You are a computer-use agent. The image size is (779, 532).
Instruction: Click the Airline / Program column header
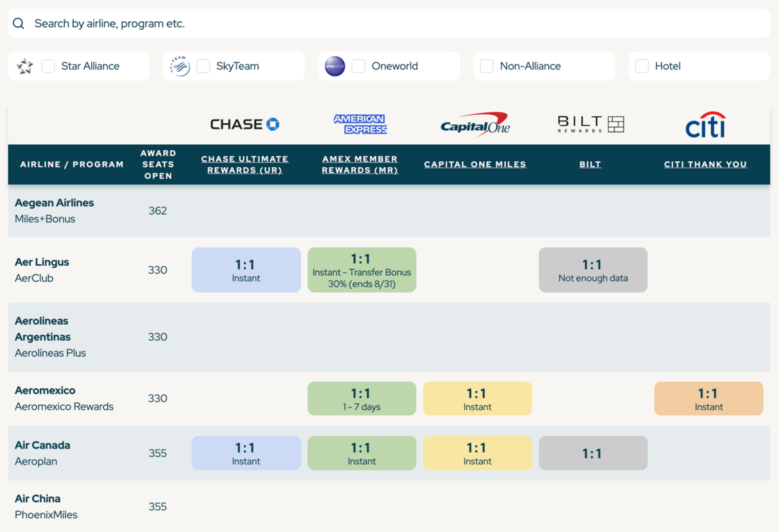(x=72, y=164)
